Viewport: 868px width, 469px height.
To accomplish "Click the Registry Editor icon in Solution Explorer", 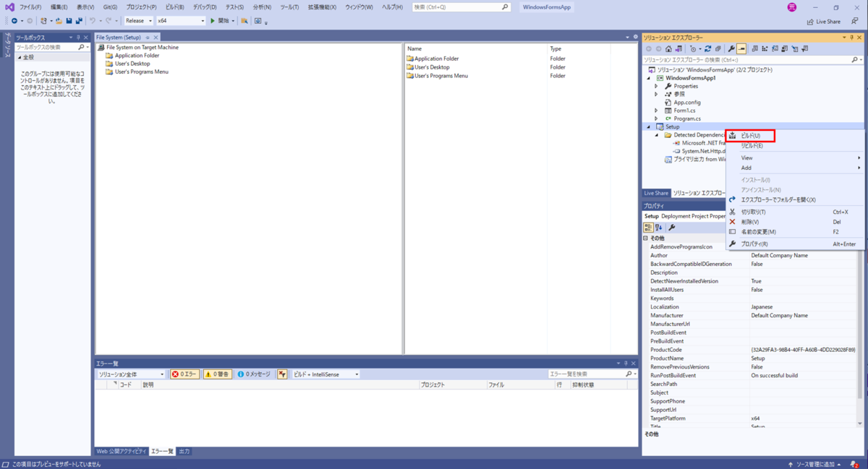I will [765, 48].
